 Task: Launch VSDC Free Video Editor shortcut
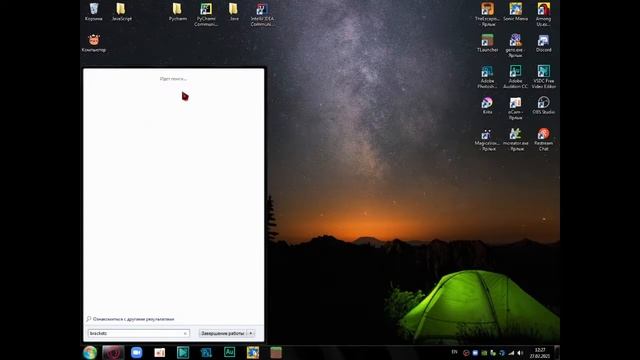[544, 77]
